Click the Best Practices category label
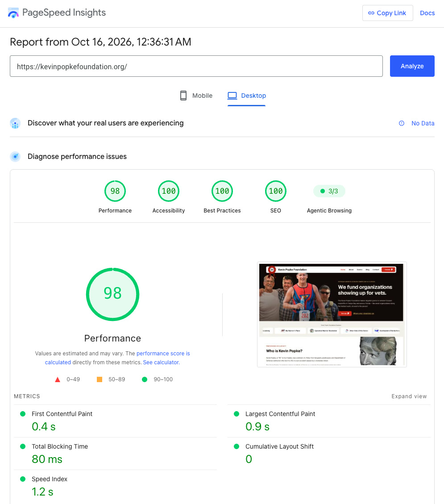Screen dimensions: 444x504 (x=222, y=211)
